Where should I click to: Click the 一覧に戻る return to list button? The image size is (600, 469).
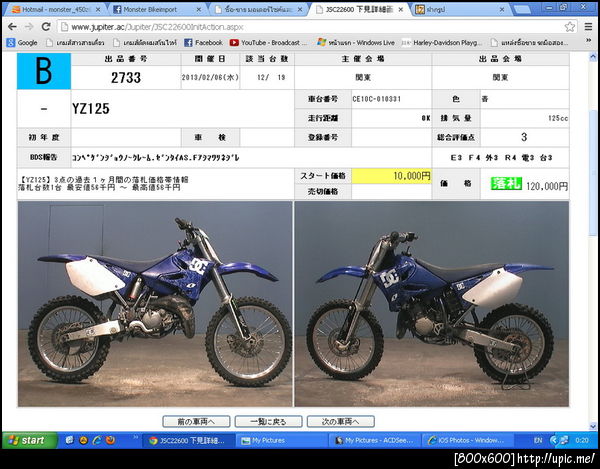pyautogui.click(x=268, y=422)
